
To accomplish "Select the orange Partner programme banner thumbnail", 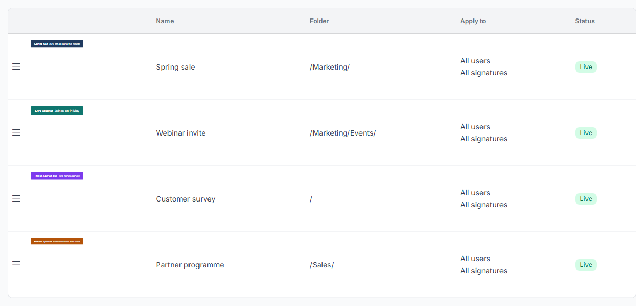I will click(57, 241).
